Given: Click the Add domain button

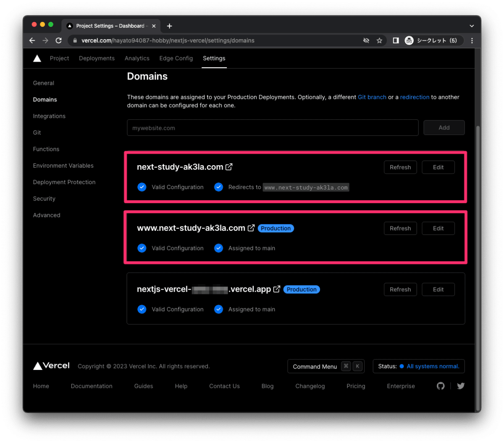Looking at the screenshot, I should [444, 128].
